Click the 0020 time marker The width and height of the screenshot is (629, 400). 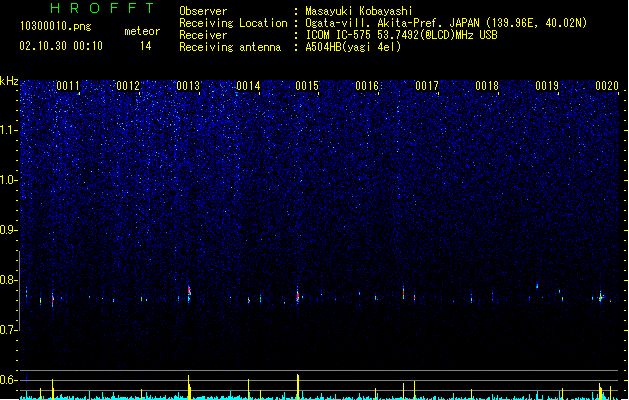(x=607, y=86)
